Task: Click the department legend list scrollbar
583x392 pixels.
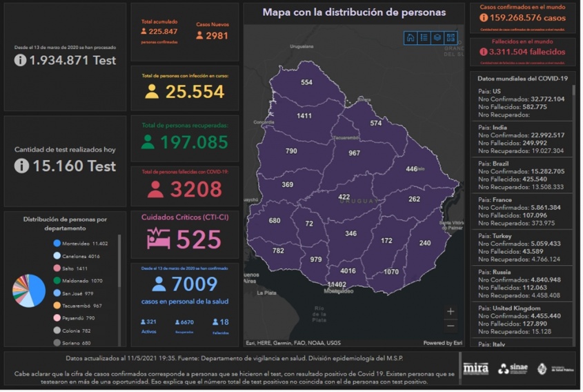Action: (x=119, y=262)
